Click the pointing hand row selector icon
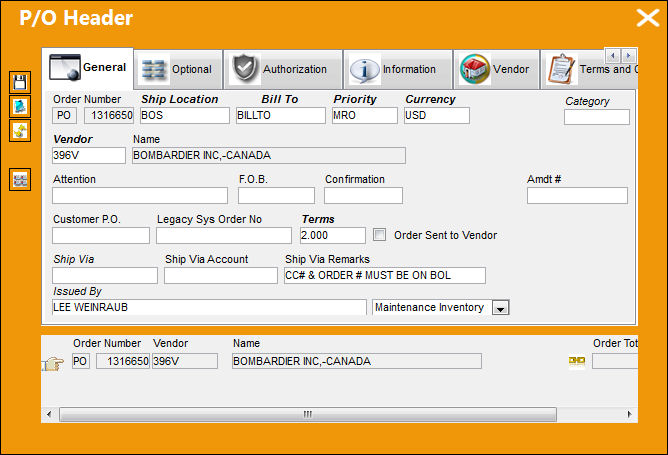 pyautogui.click(x=53, y=363)
